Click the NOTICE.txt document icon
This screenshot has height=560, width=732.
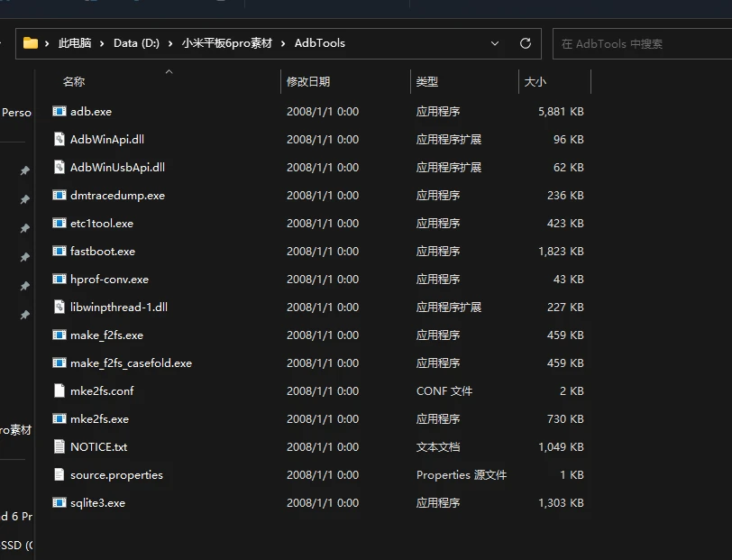coord(59,447)
